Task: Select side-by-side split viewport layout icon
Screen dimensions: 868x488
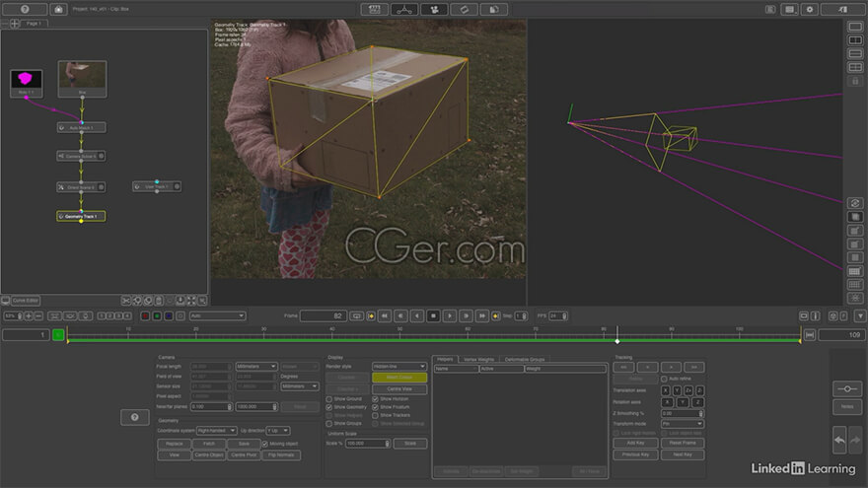Action: 855,39
